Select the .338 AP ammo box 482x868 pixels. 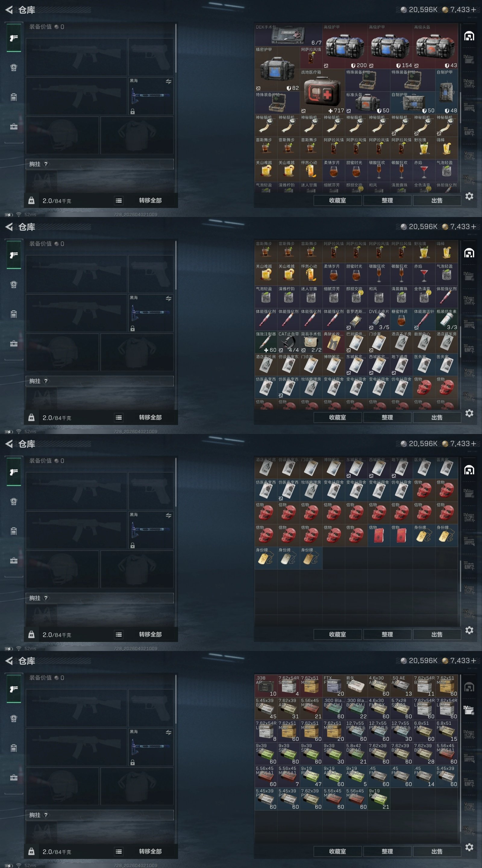266,686
